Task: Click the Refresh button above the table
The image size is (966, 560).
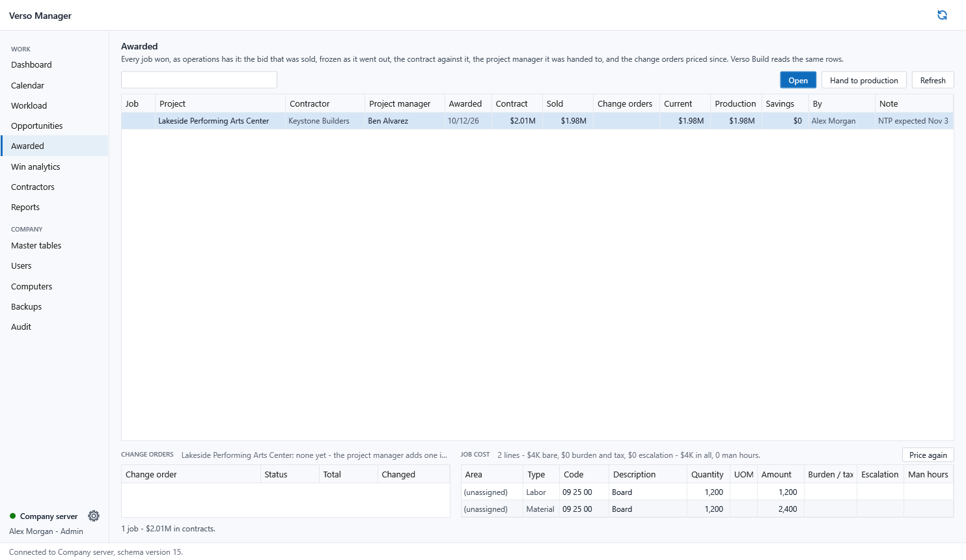Action: (933, 80)
